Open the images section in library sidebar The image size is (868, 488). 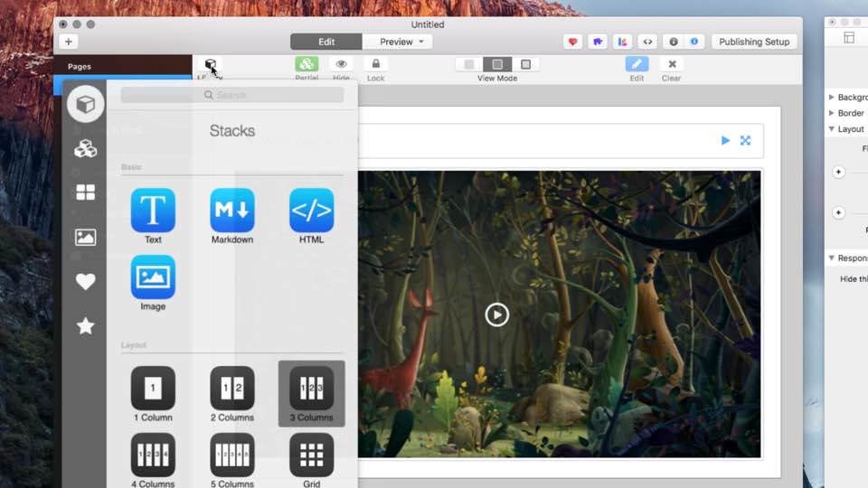86,238
